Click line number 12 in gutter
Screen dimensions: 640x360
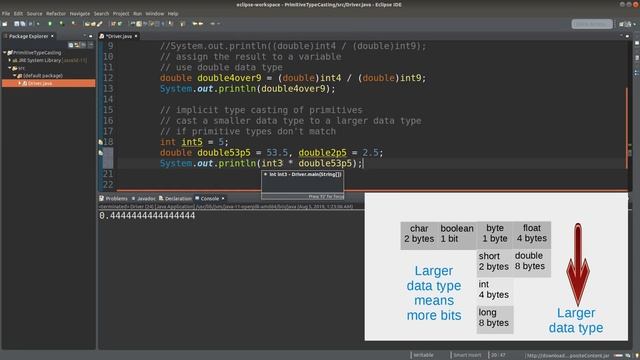(x=108, y=78)
